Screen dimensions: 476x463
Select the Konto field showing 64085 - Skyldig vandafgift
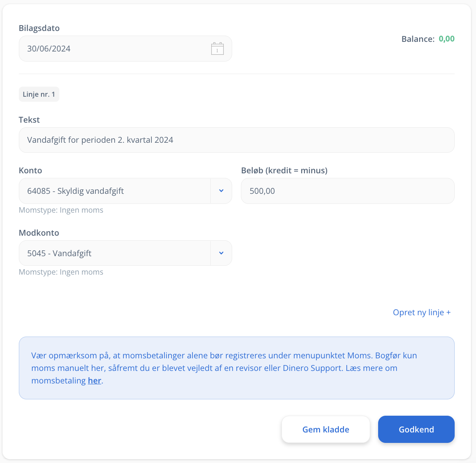(125, 191)
